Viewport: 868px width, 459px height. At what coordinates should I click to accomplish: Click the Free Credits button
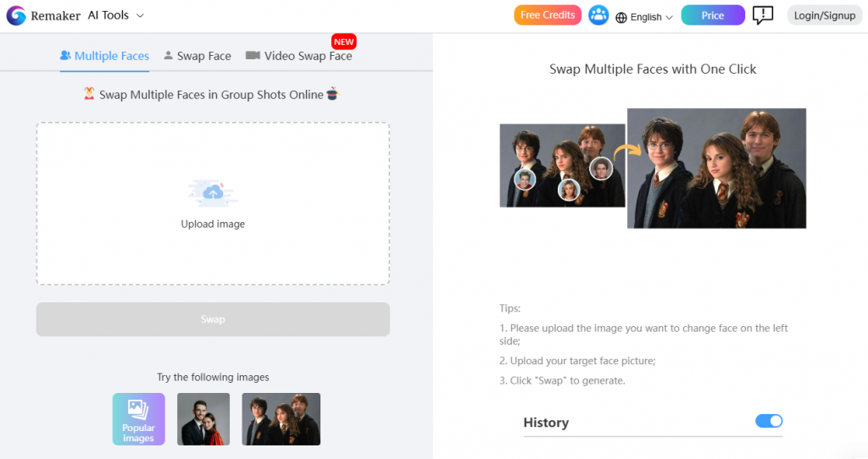point(548,15)
